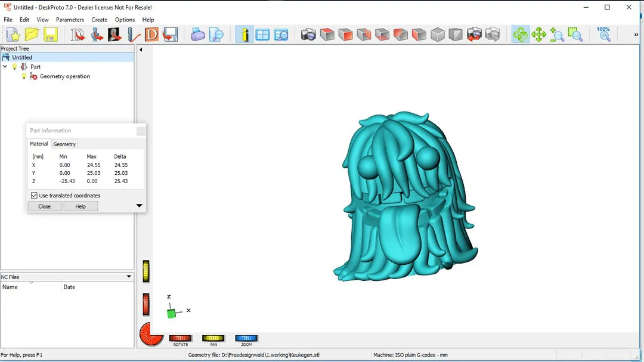The width and height of the screenshot is (644, 362).
Task: Sort NC files by the Name column
Action: [x=31, y=287]
